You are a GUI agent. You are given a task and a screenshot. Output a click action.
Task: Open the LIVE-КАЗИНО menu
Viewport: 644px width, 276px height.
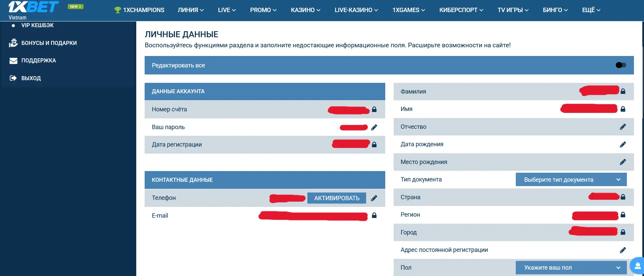click(356, 10)
